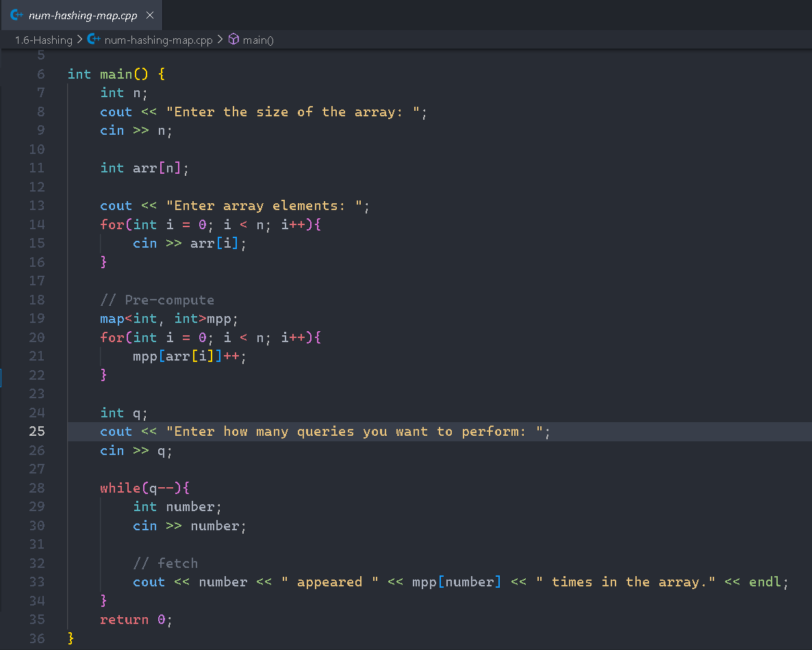Viewport: 812px width, 650px height.
Task: Expand breadcrumb chevron after 1.6-Hashing
Action: (x=79, y=39)
